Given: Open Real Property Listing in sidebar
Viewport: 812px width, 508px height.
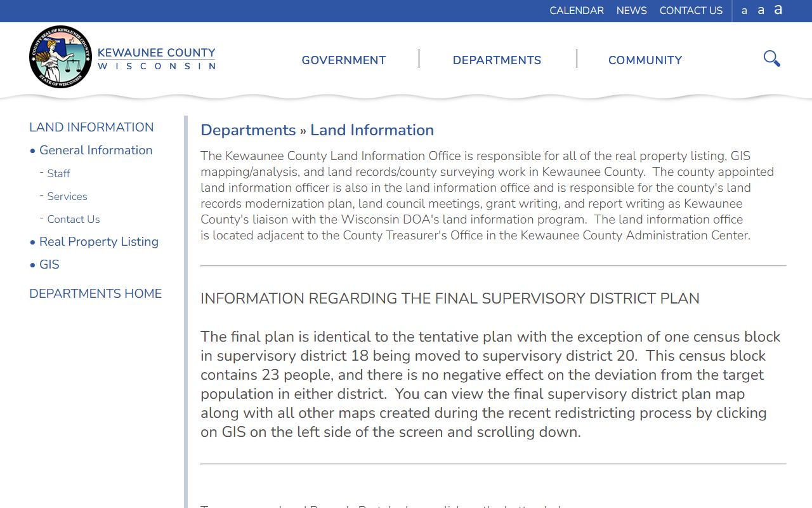Looking at the screenshot, I should pos(99,241).
